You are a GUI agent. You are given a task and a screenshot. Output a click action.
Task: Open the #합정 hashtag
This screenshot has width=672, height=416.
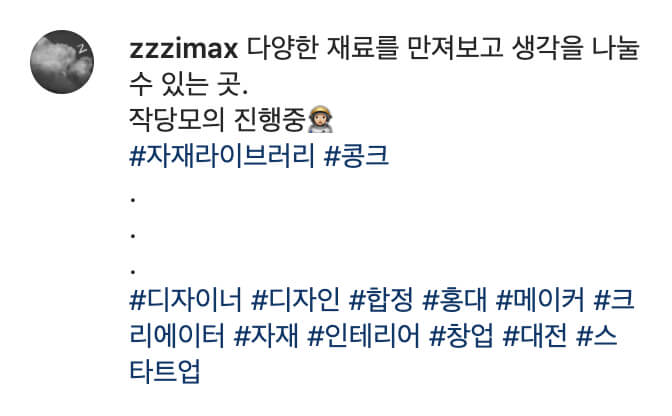pos(381,300)
